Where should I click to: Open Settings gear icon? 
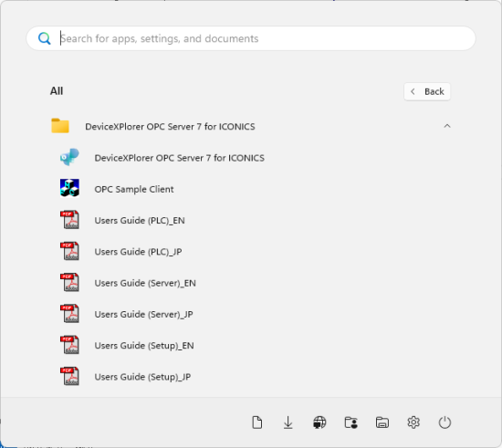[x=413, y=422]
